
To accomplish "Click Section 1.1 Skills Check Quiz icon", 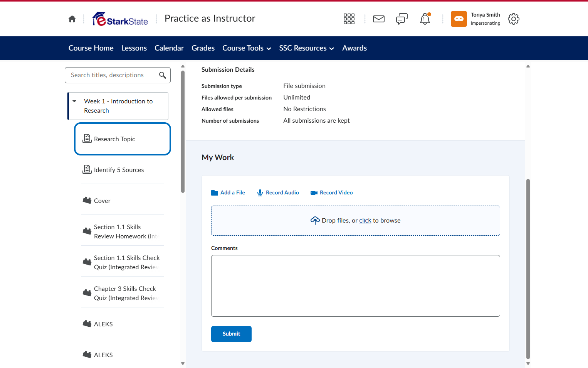I will (87, 262).
